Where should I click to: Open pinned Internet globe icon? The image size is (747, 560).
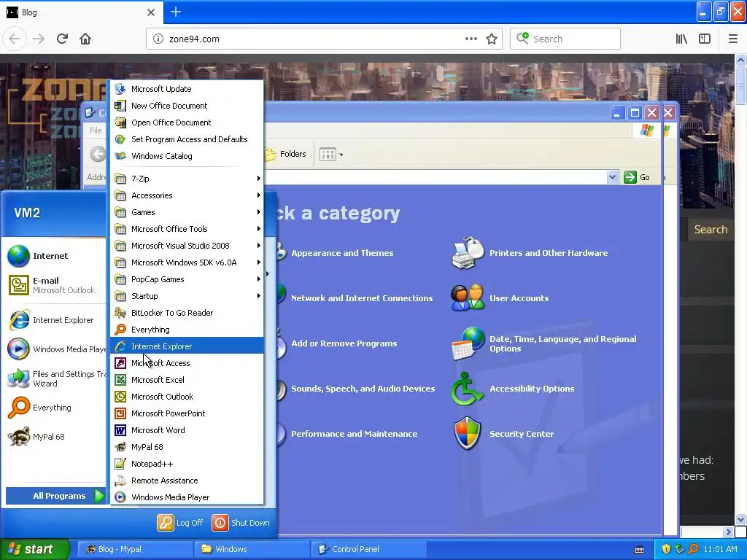pos(18,256)
